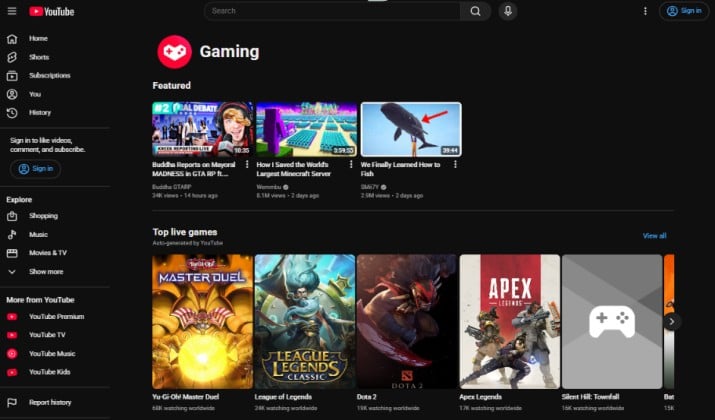Click the YouTube logo
Viewport: 715px width, 420px height.
pos(52,11)
